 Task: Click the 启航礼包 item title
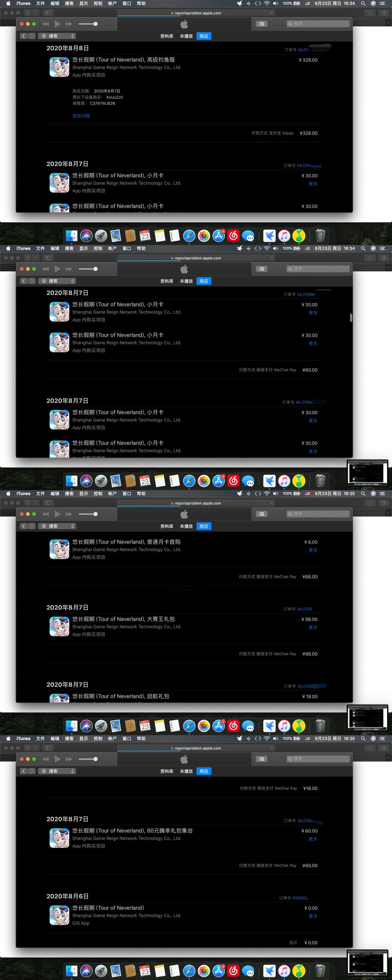click(x=121, y=696)
